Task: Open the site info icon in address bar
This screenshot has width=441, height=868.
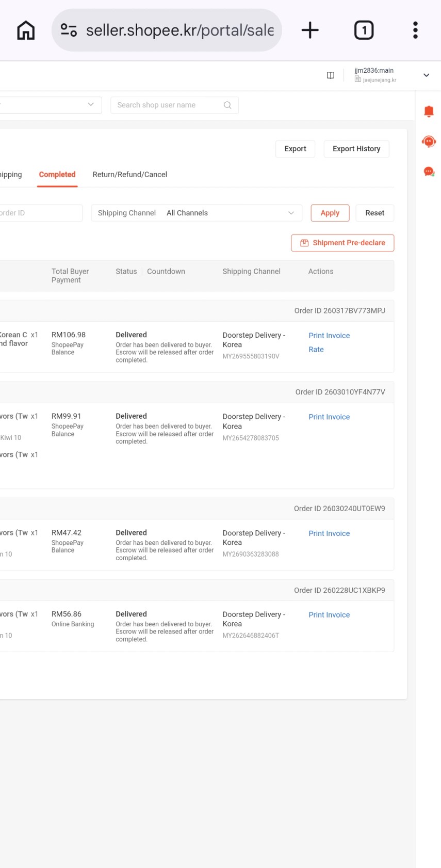Action: pos(69,30)
